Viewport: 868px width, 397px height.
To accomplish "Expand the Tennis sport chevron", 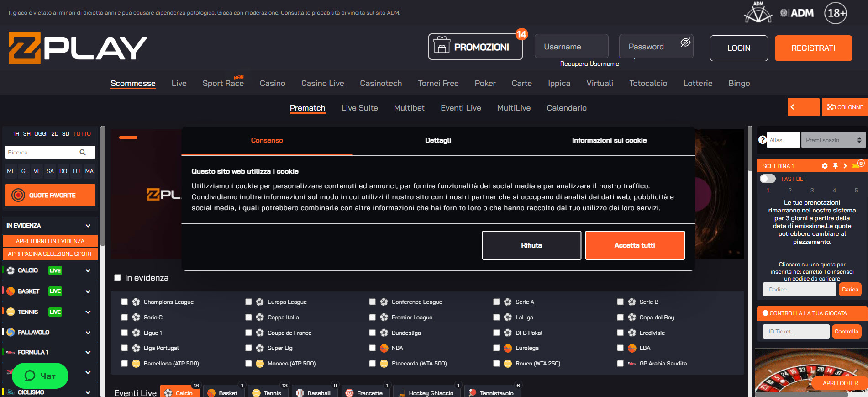I will [88, 312].
